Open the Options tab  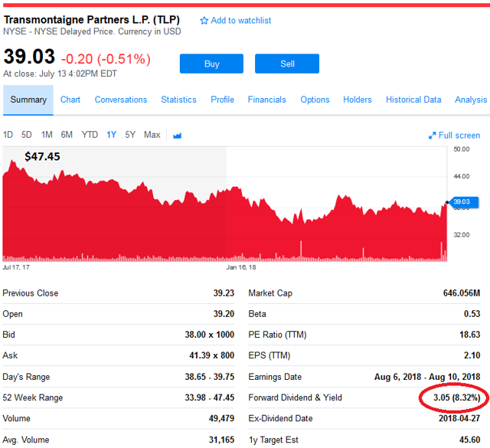[315, 100]
